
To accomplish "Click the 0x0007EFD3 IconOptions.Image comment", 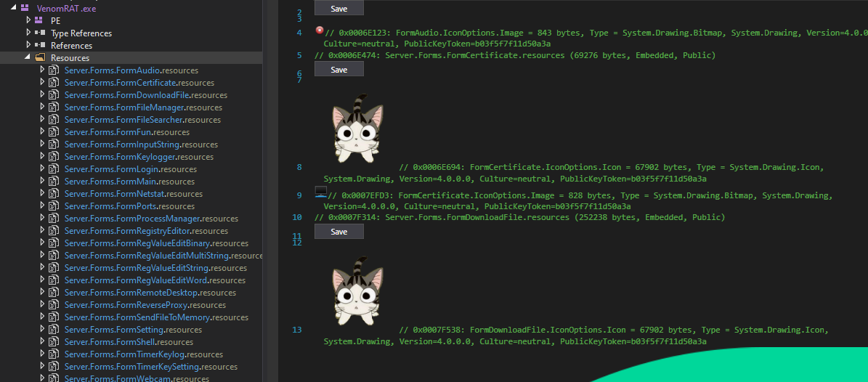I will [578, 200].
